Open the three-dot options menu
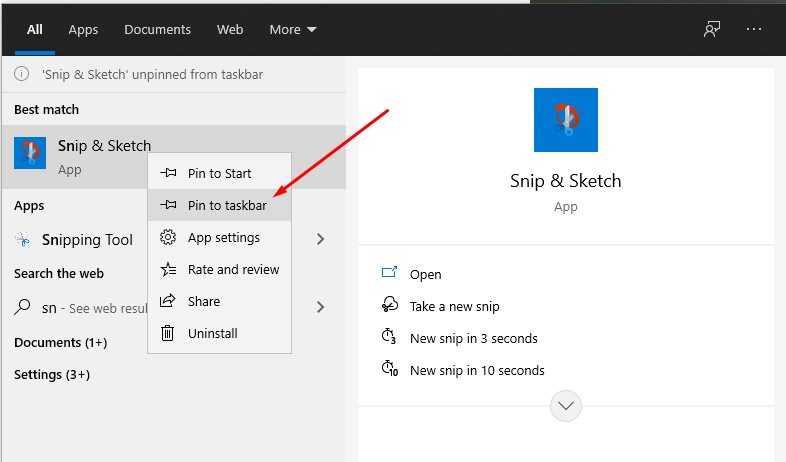Image resolution: width=786 pixels, height=462 pixels. [754, 29]
